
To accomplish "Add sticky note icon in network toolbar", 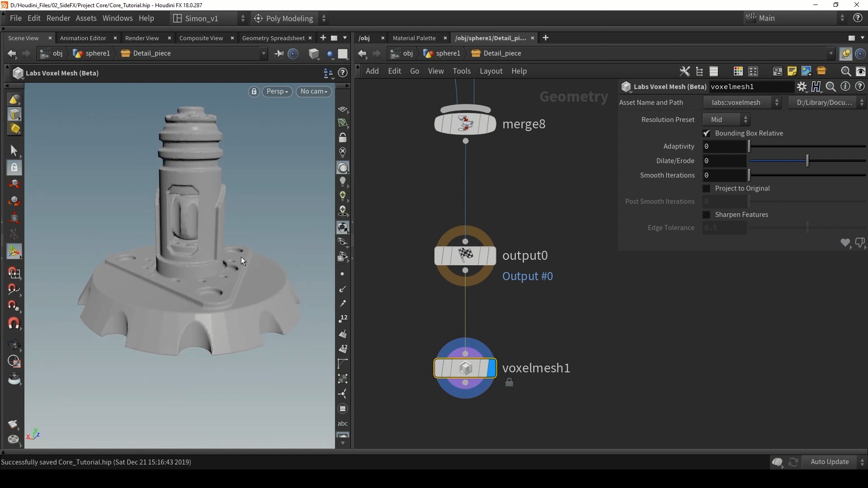I will pyautogui.click(x=792, y=71).
